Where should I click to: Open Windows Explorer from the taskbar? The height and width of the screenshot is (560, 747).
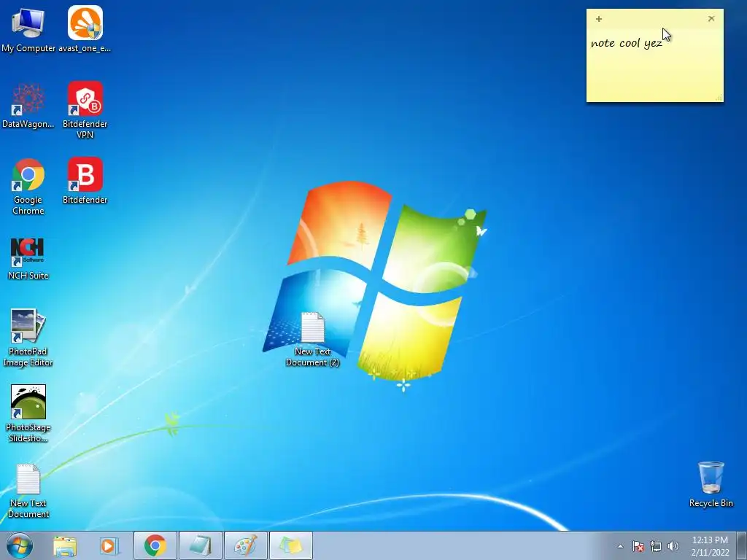point(65,545)
